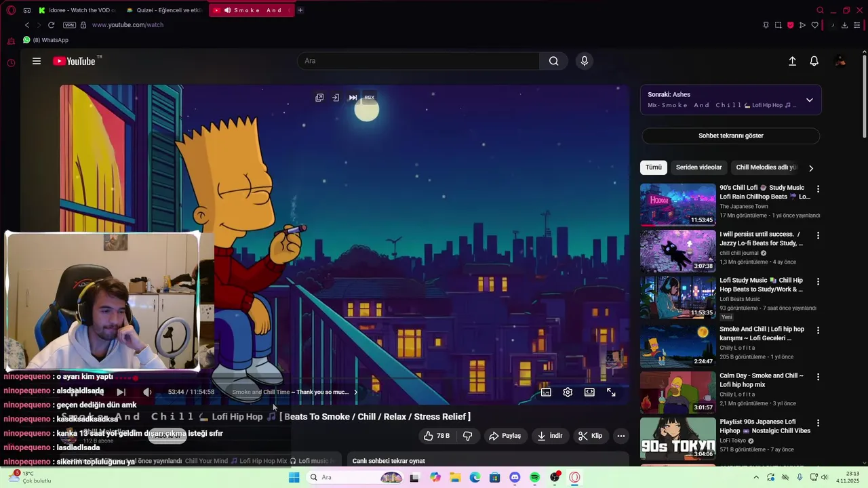
Task: Switch to the idoree Watch the VOD tab
Action: [77, 10]
